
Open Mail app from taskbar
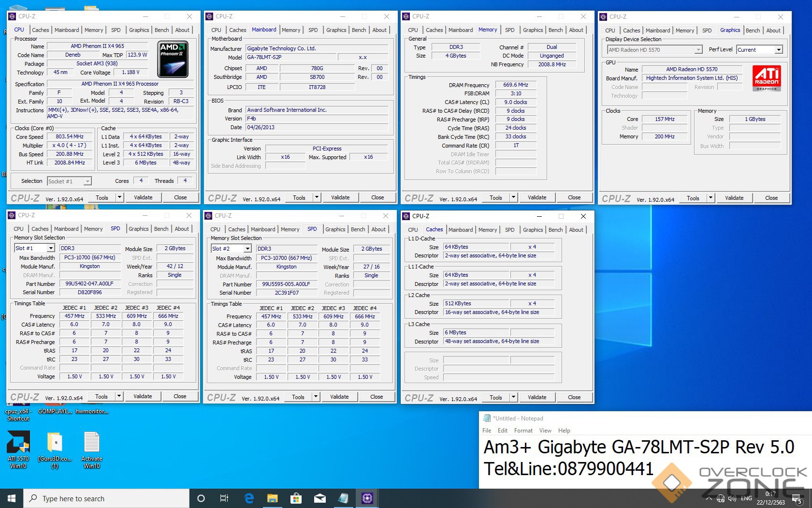(x=319, y=498)
